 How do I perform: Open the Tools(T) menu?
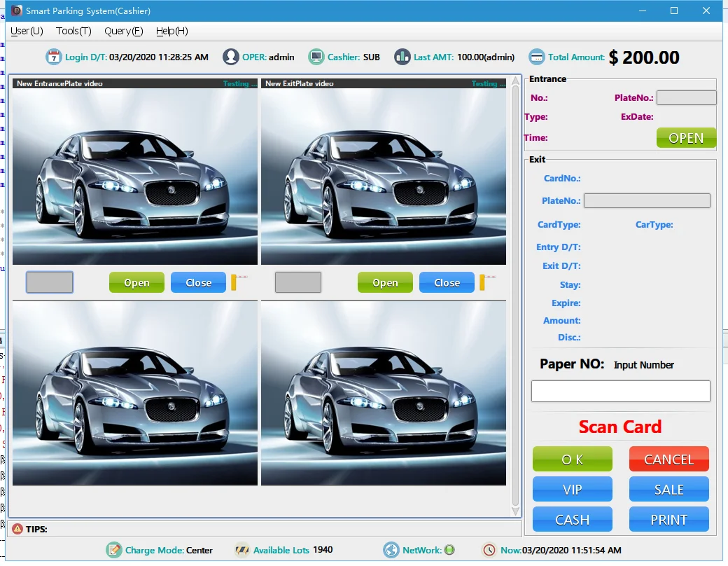pyautogui.click(x=73, y=31)
